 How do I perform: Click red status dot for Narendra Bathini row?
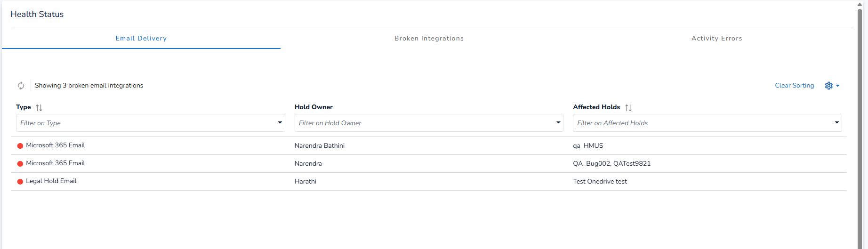[x=20, y=146]
